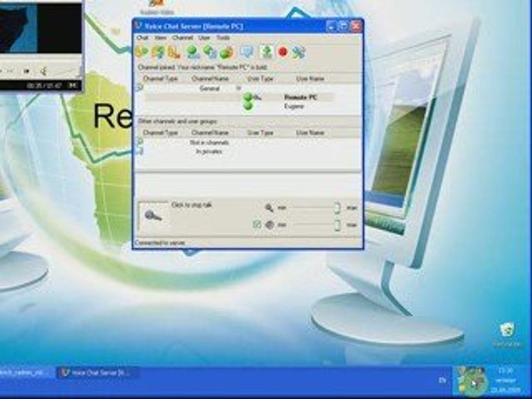Screen dimensions: 532x399
Task: Open the wrench settings toolbar icon
Action: (x=299, y=52)
